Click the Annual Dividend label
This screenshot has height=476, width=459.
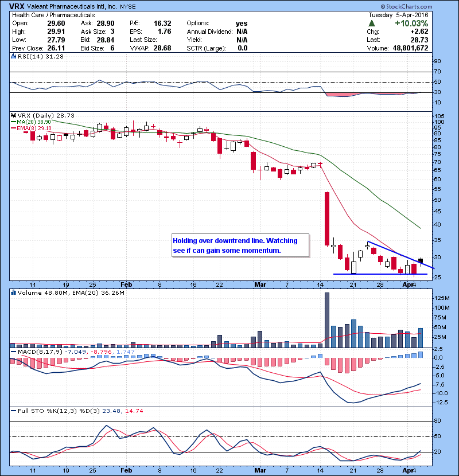209,32
